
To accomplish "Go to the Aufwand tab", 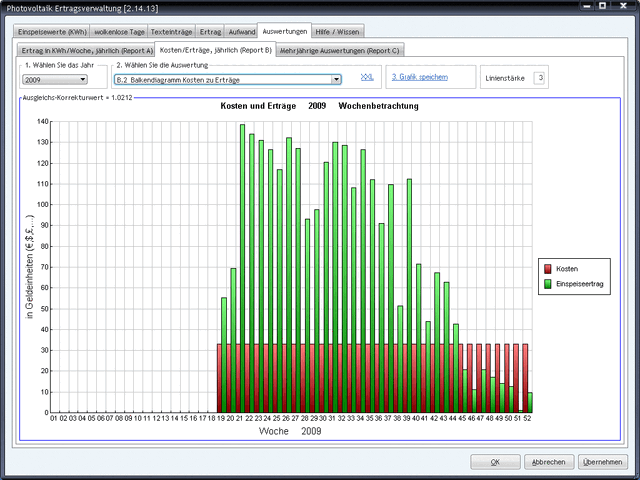I will 242,31.
